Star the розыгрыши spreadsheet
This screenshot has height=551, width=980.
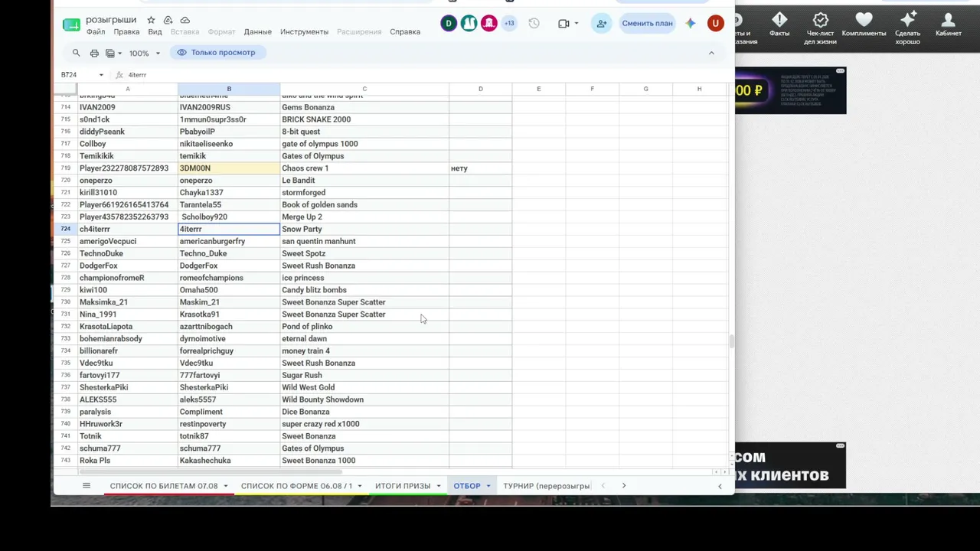tap(151, 20)
